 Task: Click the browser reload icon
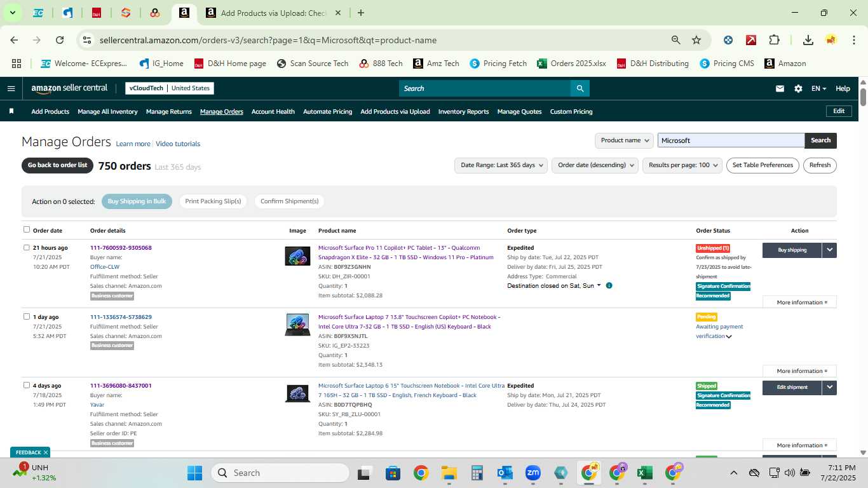coord(60,40)
